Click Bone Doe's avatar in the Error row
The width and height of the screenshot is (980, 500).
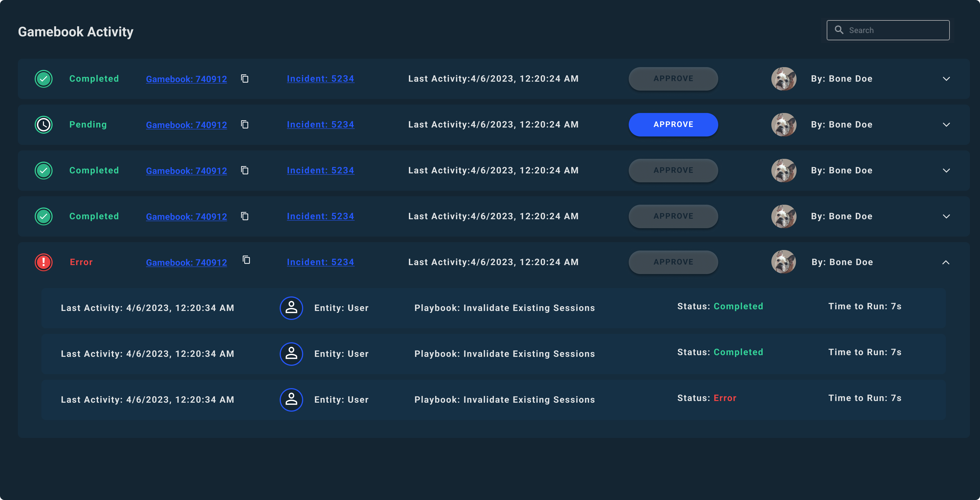click(784, 262)
